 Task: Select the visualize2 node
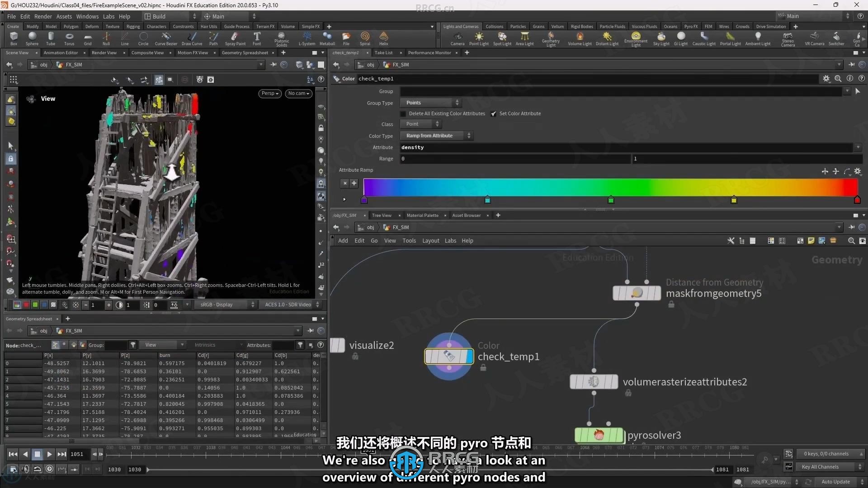tap(338, 345)
